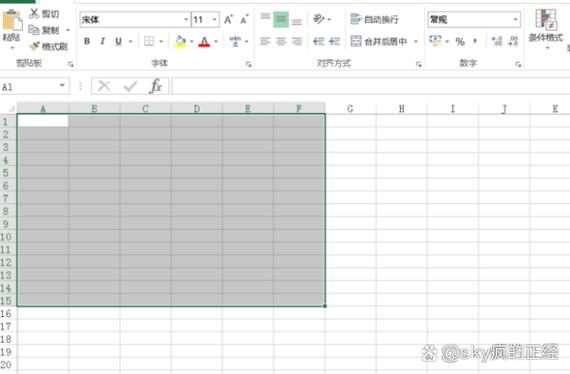This screenshot has width=570, height=374.
Task: Click the Increase Decimal icon
Action: point(497,41)
